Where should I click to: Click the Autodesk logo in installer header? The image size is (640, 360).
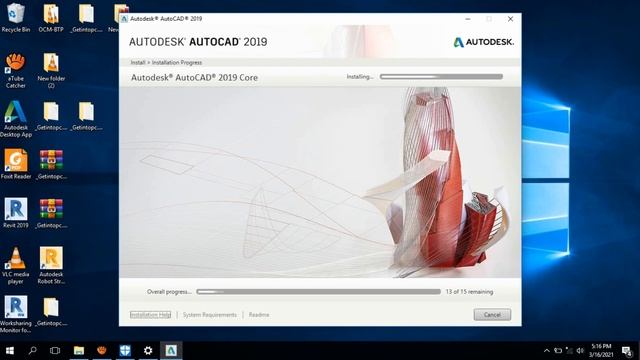484,42
